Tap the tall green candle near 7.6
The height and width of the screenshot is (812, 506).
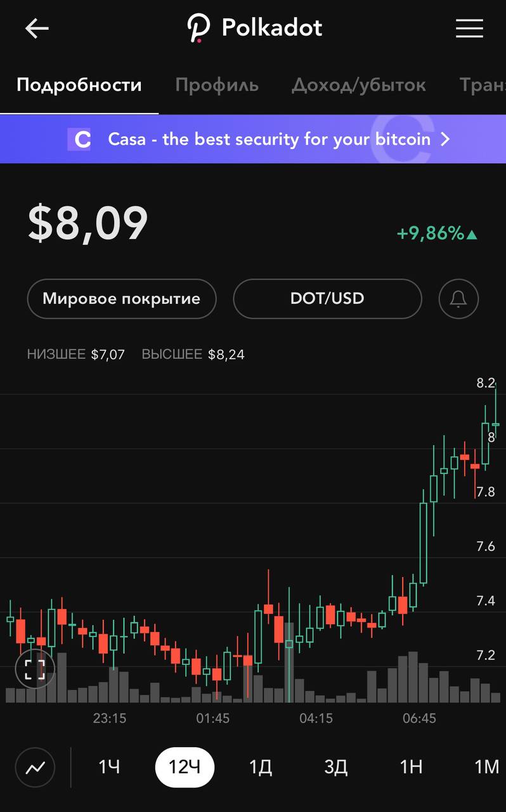coord(424,542)
